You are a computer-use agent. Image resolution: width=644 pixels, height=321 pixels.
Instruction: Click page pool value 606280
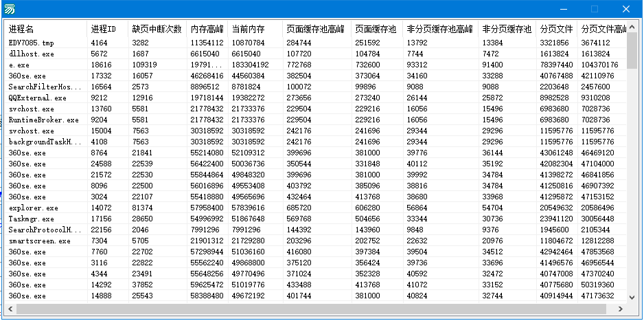tap(367, 208)
